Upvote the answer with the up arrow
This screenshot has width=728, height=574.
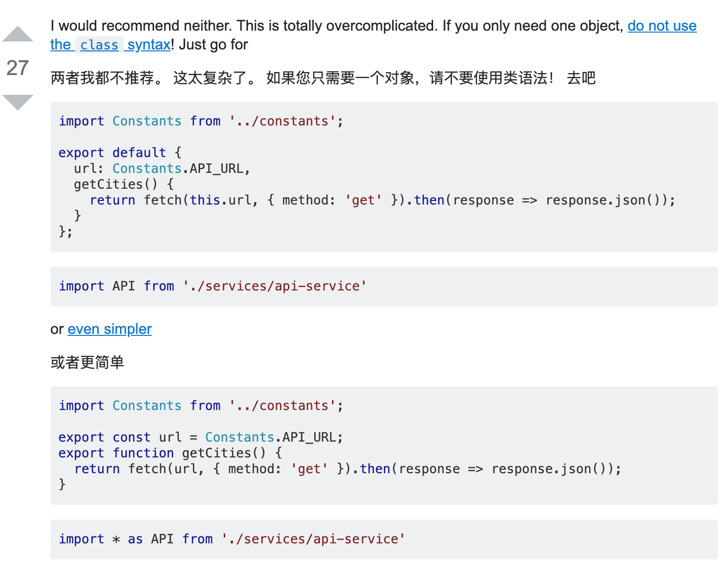(x=18, y=34)
